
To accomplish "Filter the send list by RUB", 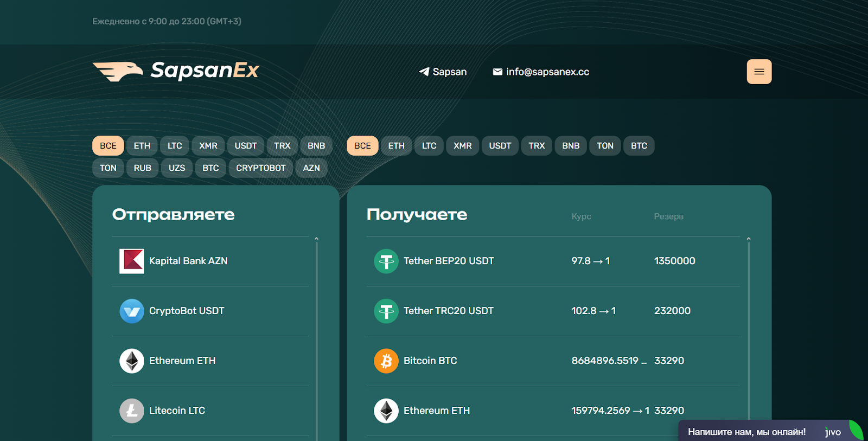I will 143,168.
